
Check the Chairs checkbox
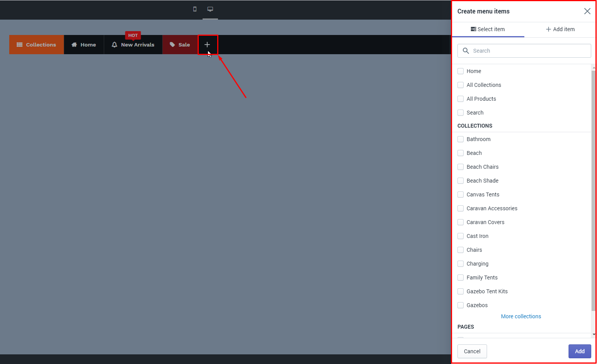pos(461,250)
